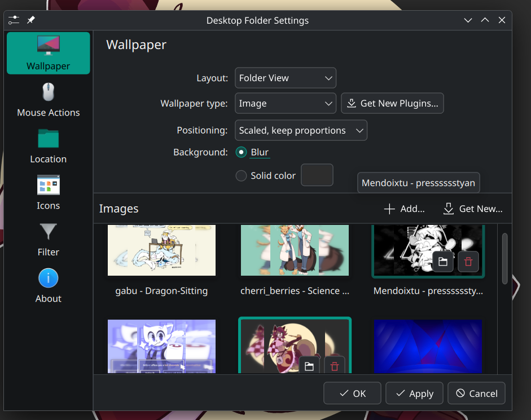Open containing folder for Mendoixtu wallpaper
The image size is (531, 420).
[443, 262]
